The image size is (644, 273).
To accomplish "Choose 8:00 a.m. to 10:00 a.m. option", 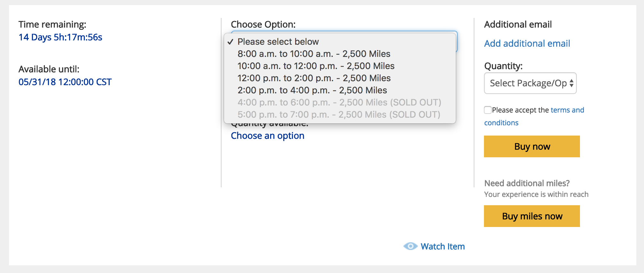I will pyautogui.click(x=340, y=54).
